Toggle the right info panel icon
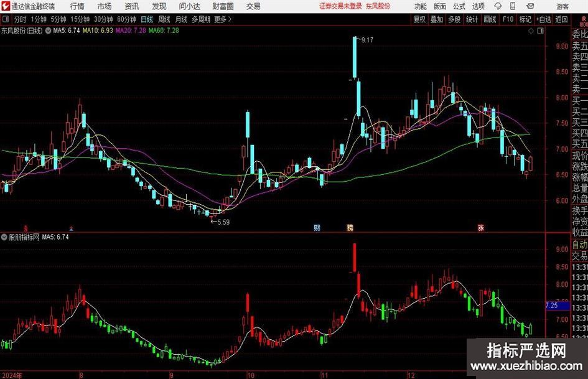The width and height of the screenshot is (588, 379). 540,31
